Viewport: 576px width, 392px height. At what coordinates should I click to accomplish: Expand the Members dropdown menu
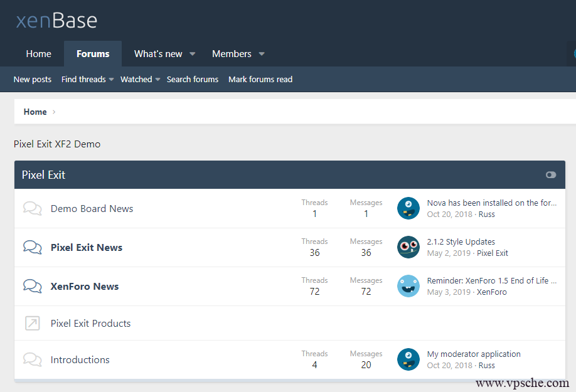click(x=238, y=53)
